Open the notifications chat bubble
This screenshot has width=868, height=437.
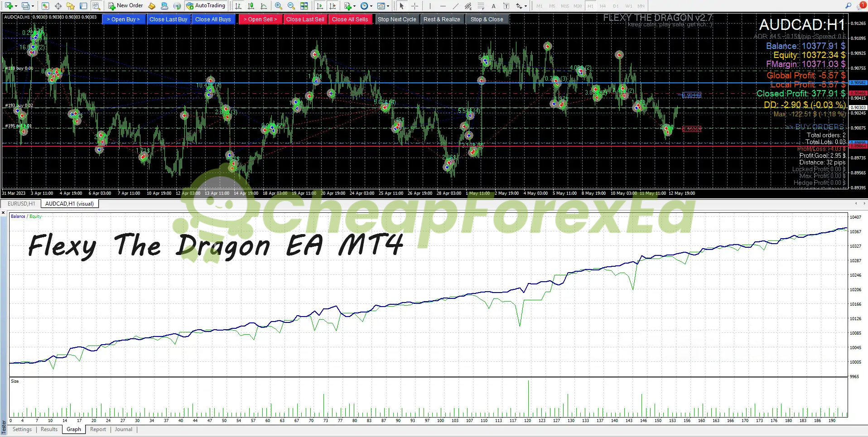[x=862, y=5]
